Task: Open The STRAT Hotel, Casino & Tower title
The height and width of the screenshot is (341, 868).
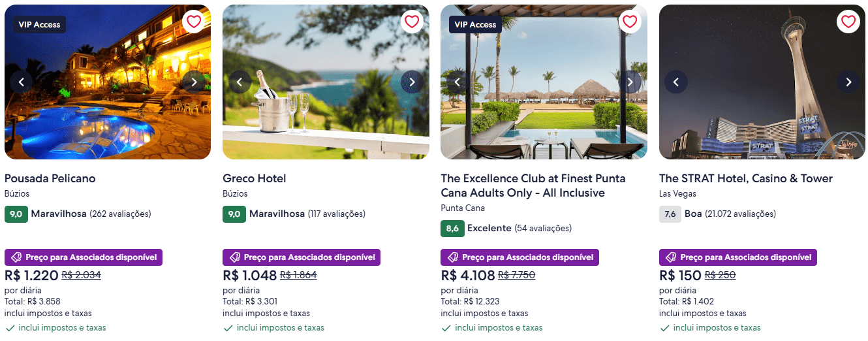Action: click(x=746, y=178)
